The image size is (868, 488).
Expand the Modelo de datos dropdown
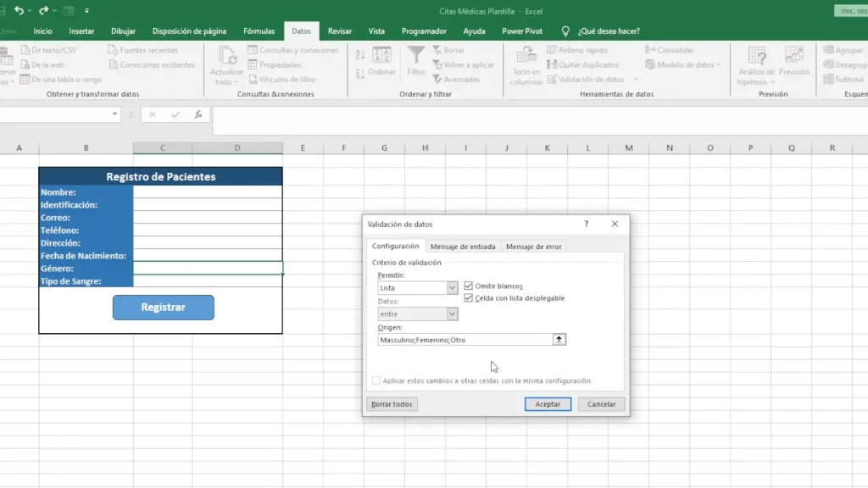coord(719,64)
